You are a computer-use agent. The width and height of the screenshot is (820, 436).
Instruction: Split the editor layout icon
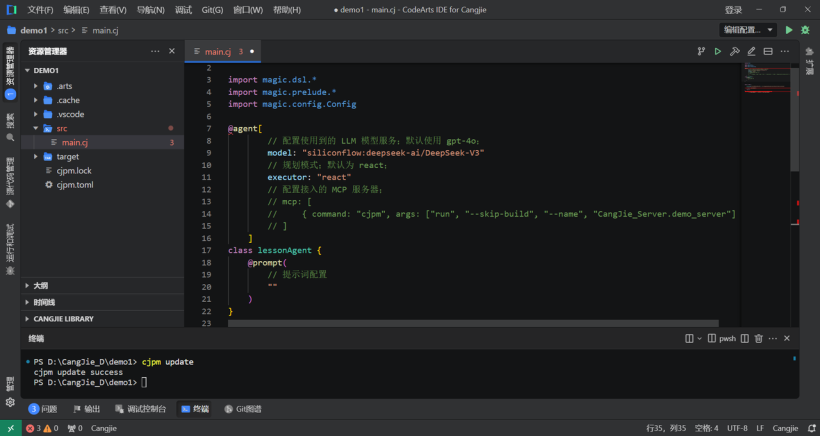pyautogui.click(x=768, y=51)
